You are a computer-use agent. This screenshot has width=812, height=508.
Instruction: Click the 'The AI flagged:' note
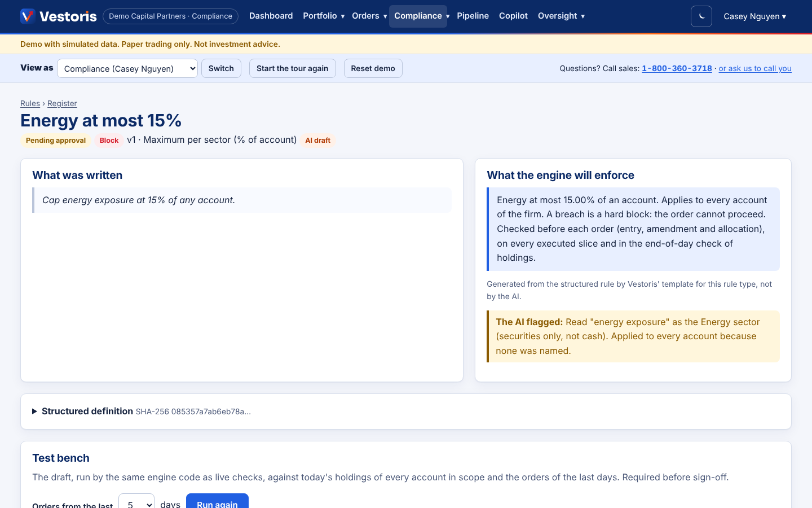pos(634,336)
